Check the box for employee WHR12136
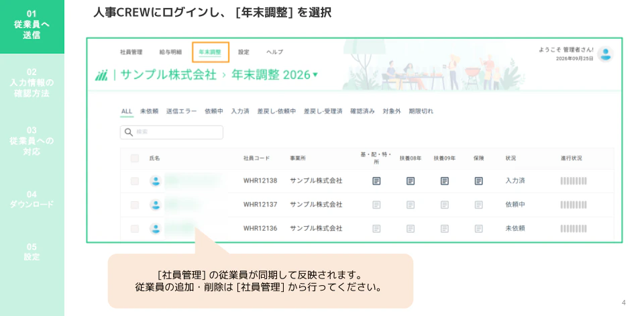 coord(135,229)
